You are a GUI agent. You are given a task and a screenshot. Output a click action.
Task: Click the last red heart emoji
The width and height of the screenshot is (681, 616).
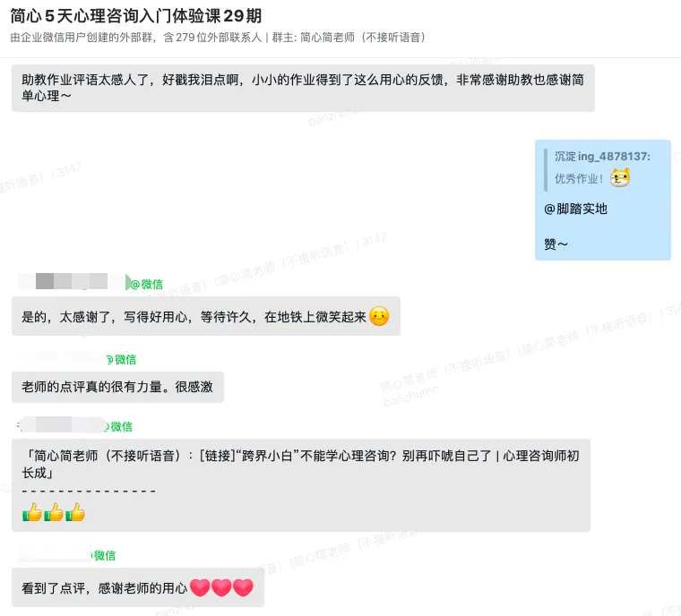pyautogui.click(x=243, y=587)
